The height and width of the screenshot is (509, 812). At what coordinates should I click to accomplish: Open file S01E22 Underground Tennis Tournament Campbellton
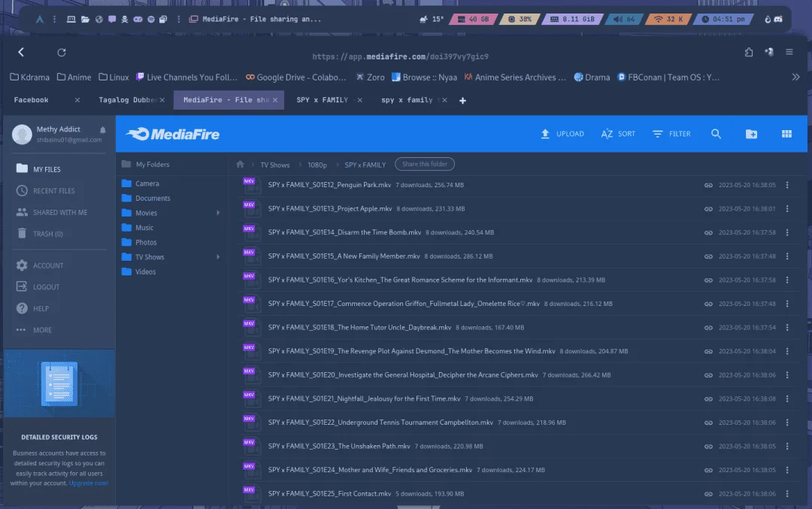tap(380, 423)
